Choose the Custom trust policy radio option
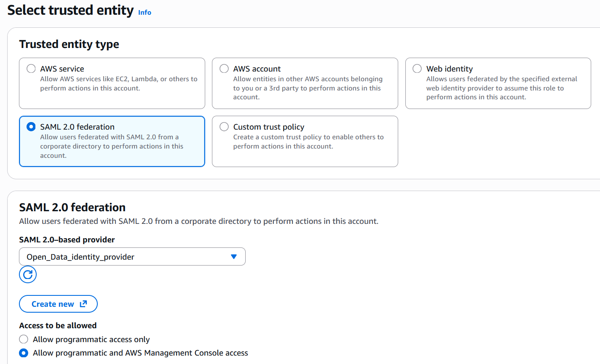 [x=224, y=127]
